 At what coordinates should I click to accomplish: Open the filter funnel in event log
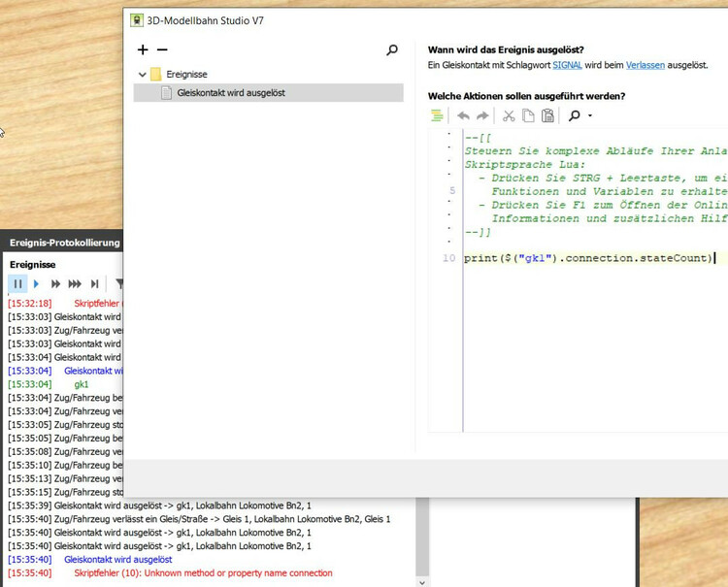119,284
